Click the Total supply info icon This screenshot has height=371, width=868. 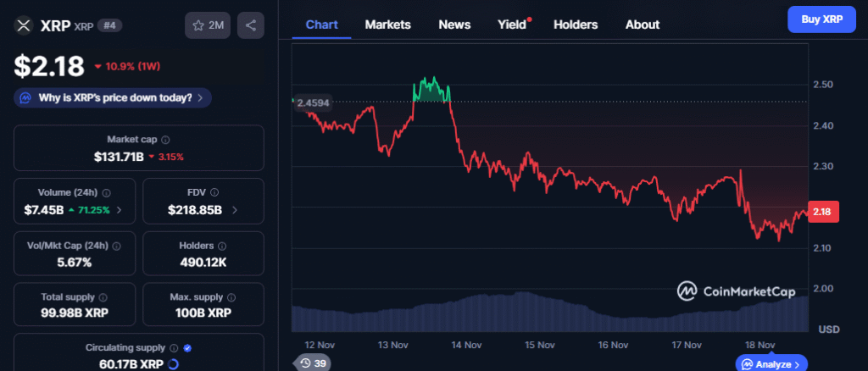point(103,297)
